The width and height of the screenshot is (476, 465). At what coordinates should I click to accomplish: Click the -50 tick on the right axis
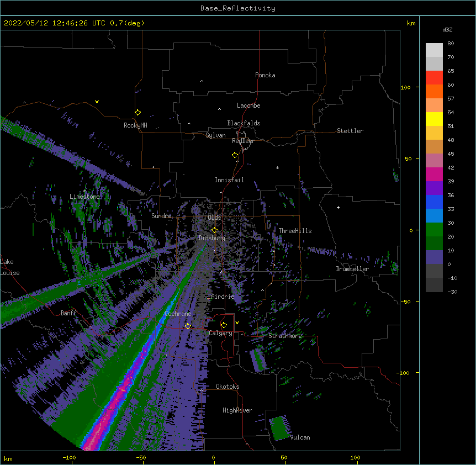pos(405,302)
